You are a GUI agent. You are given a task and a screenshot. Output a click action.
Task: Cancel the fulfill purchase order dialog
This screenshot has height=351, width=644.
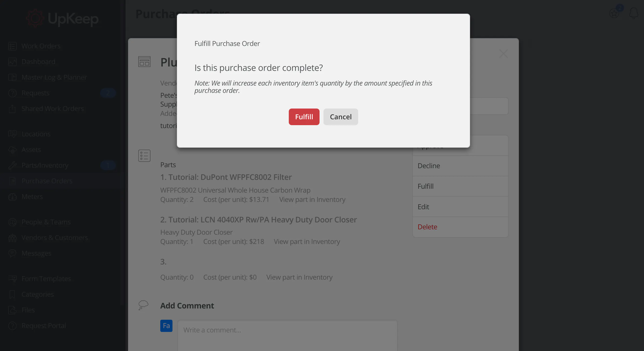[x=341, y=117]
